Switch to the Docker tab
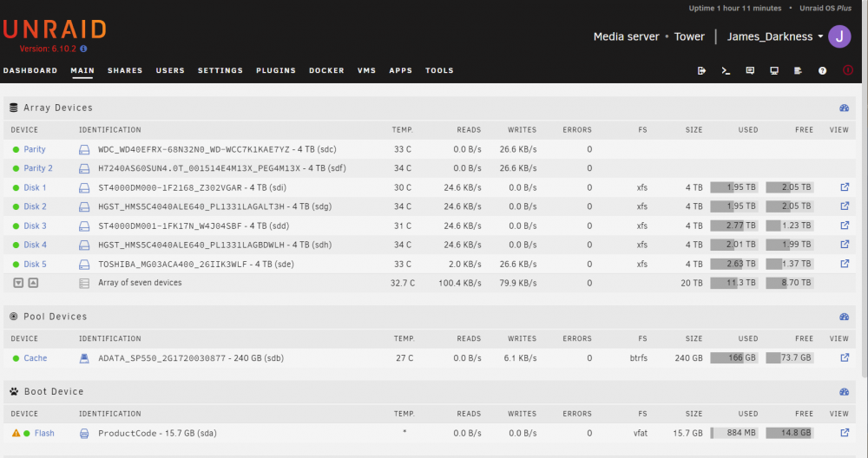 coord(326,70)
